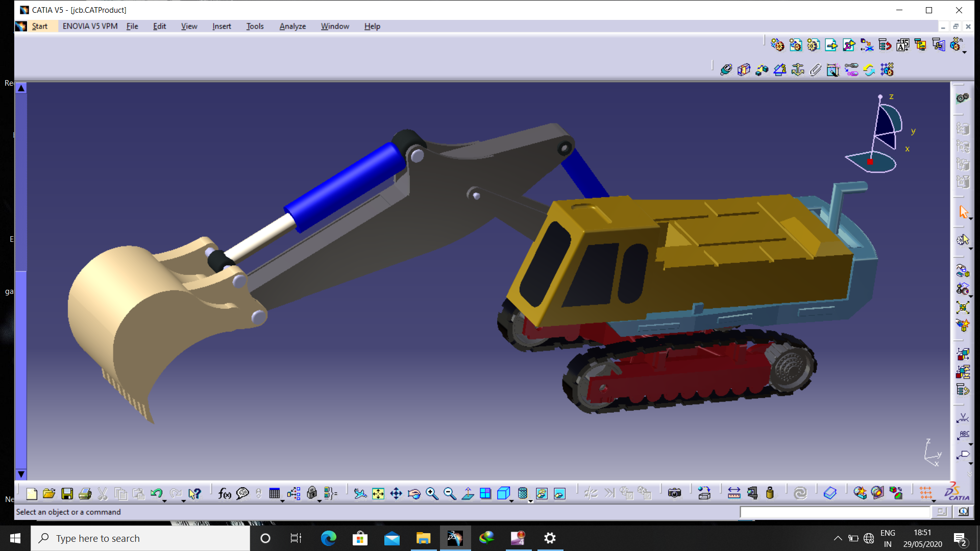Open the view mode cube dropdown arrow

pos(512,501)
